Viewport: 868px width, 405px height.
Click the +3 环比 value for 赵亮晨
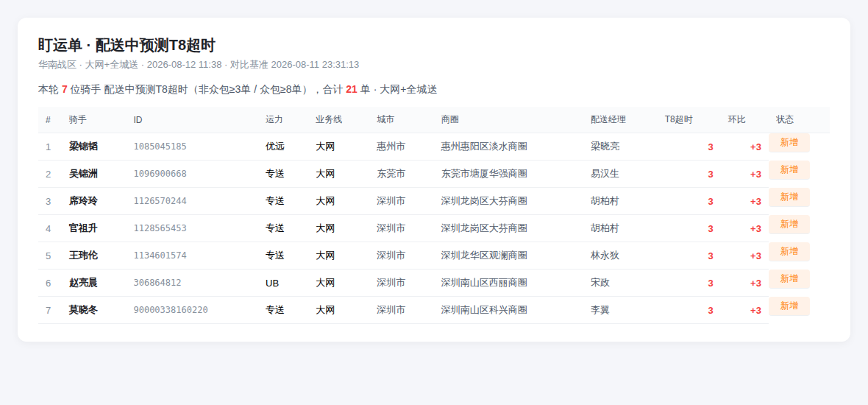coord(755,283)
